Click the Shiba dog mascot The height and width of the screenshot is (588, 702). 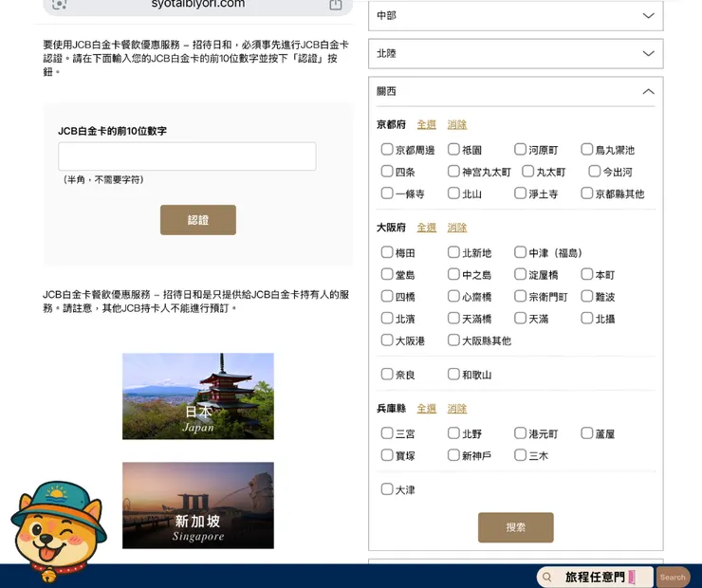(58, 530)
